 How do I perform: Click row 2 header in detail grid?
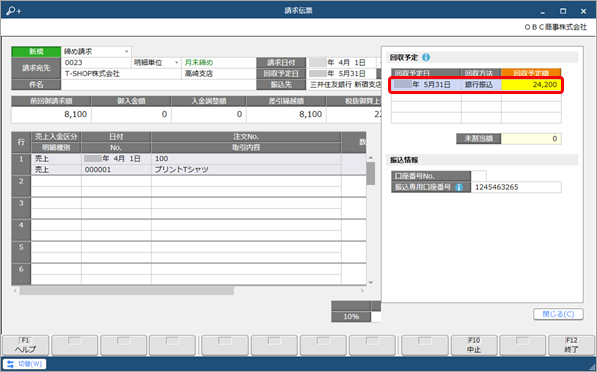21,186
